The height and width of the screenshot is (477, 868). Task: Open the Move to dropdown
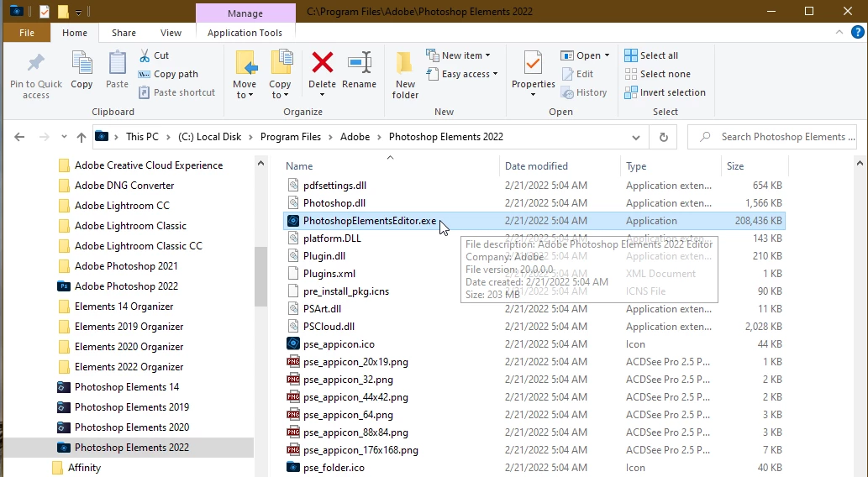tap(245, 90)
